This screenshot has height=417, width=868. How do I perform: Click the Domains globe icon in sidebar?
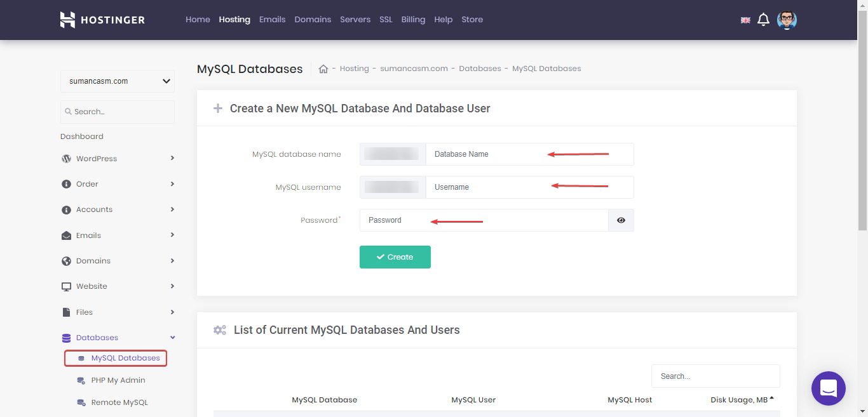point(66,261)
